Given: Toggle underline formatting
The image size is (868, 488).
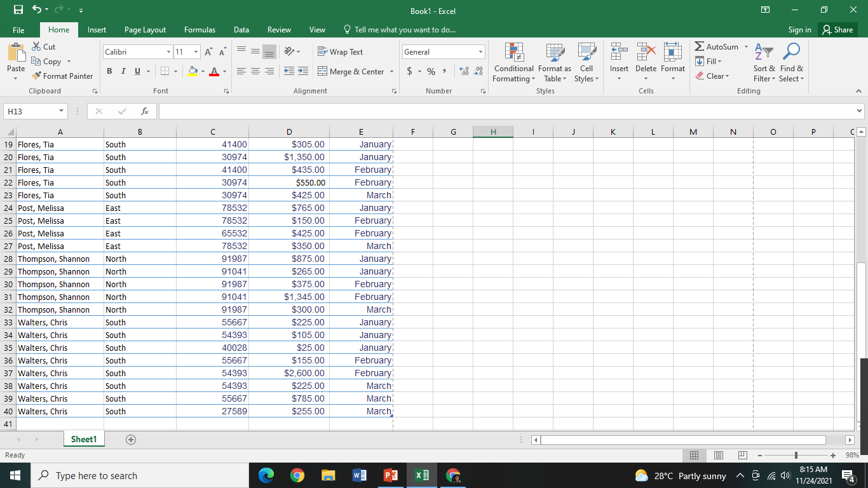Looking at the screenshot, I should pos(137,72).
